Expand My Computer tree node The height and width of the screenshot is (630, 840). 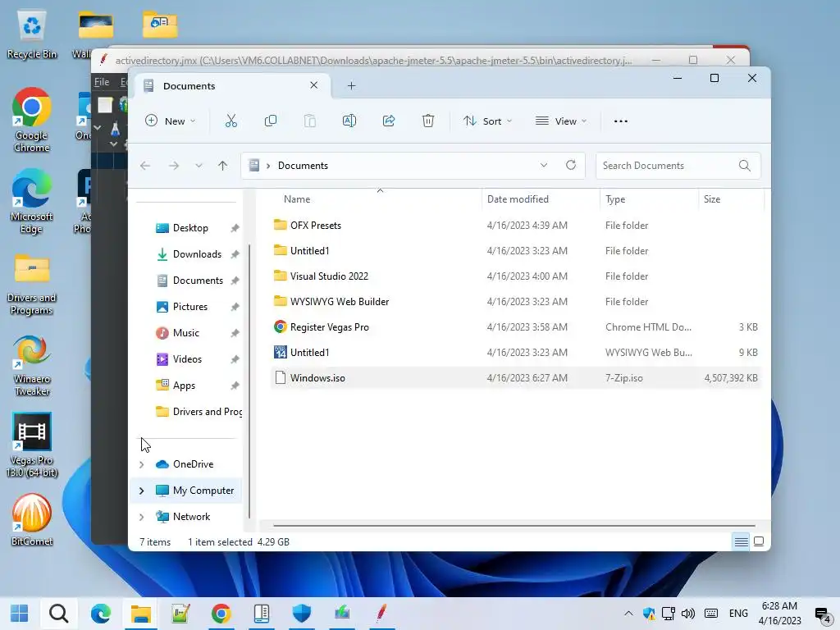141,491
